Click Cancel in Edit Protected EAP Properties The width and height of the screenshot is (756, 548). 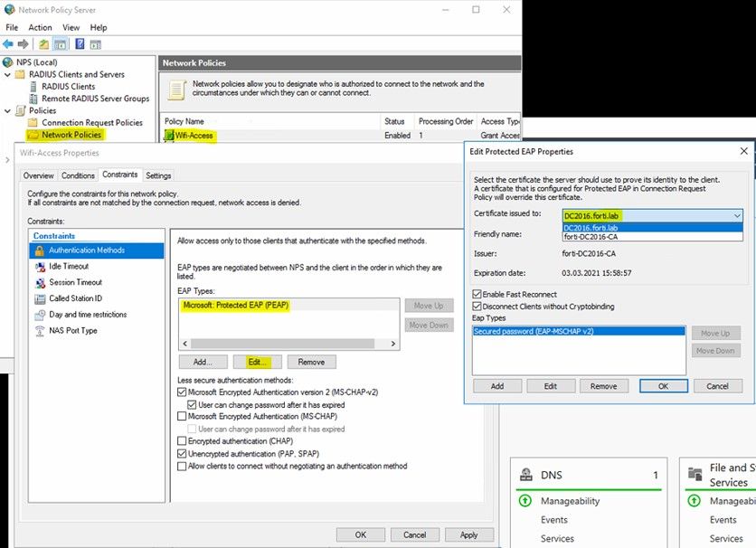(x=717, y=386)
